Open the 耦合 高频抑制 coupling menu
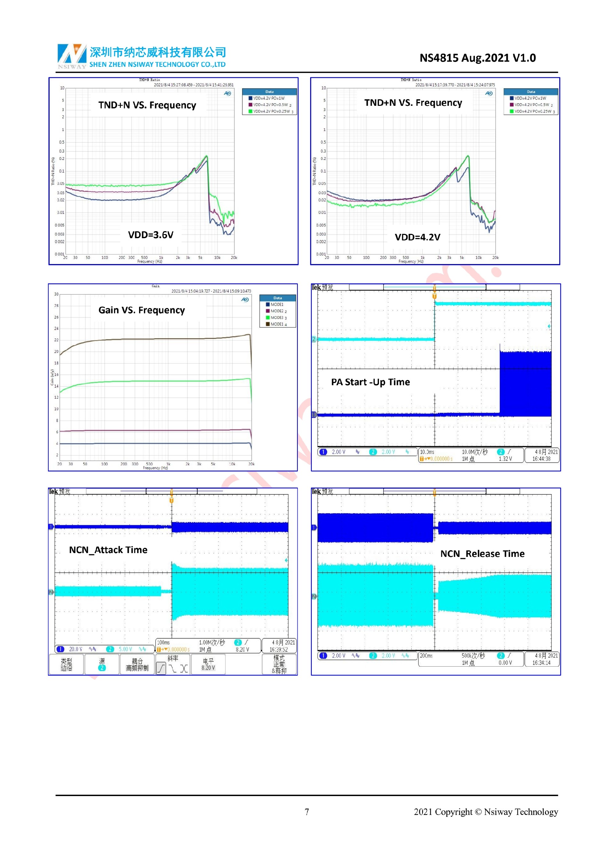 pyautogui.click(x=137, y=664)
